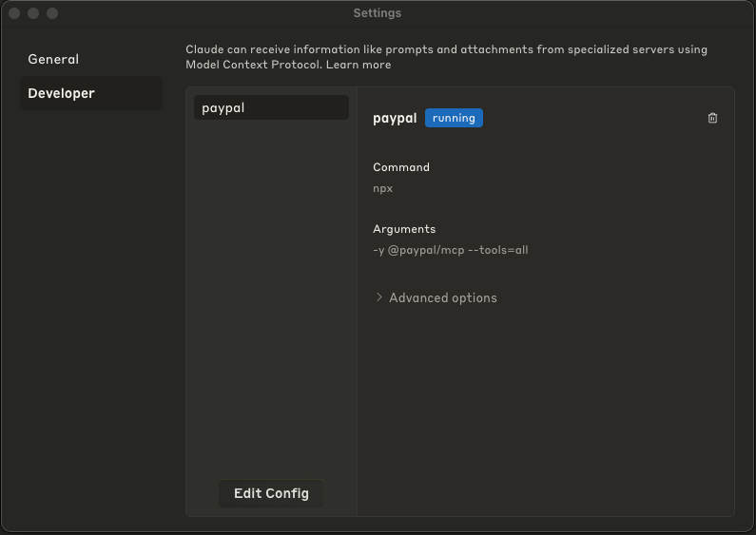756x535 pixels.
Task: Minimize the Settings window
Action: (33, 13)
